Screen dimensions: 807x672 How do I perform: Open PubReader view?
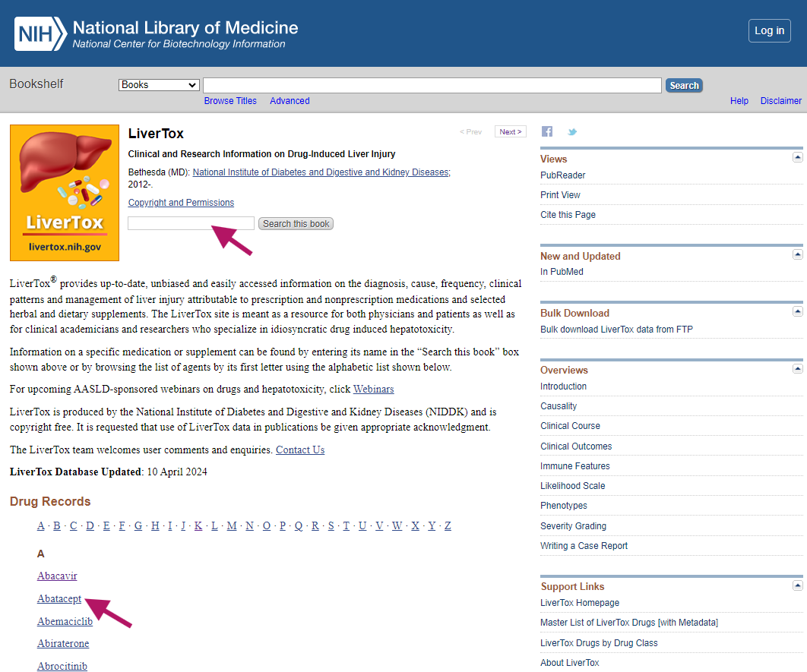562,175
